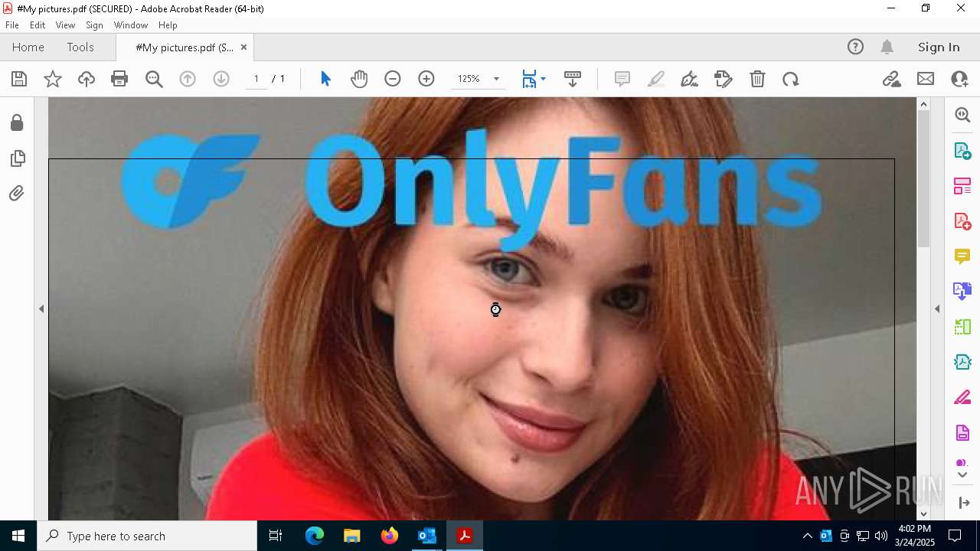Screen dimensions: 980x551
Task: Add the document to starred files
Action: point(53,79)
